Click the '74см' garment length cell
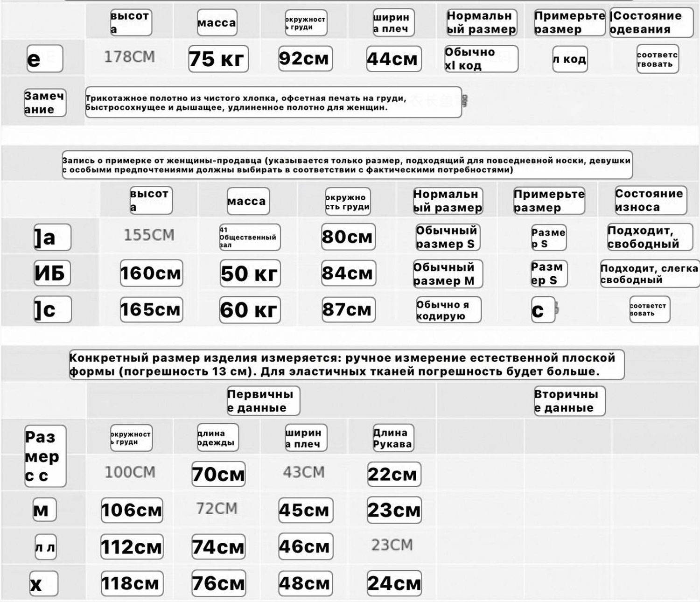700x602 pixels. point(218,546)
